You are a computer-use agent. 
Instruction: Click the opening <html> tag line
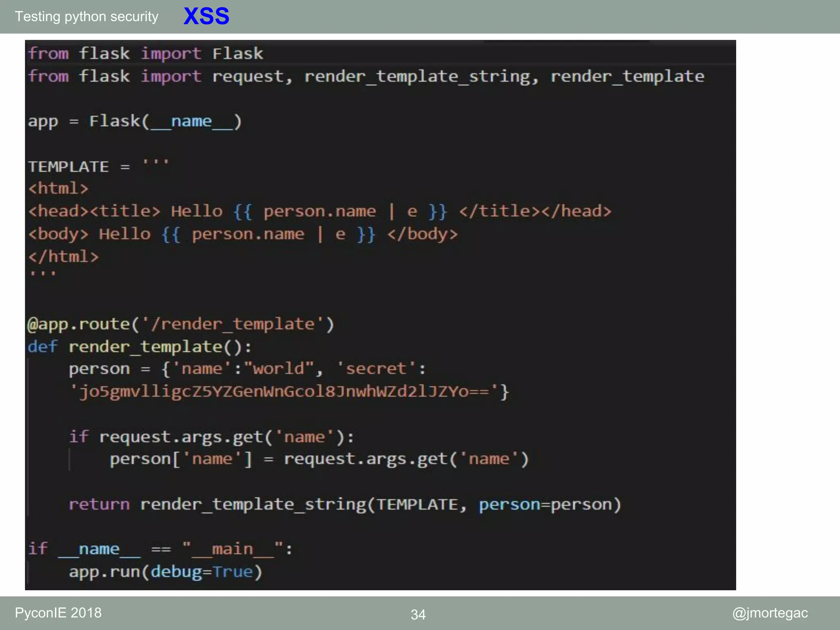coord(58,188)
